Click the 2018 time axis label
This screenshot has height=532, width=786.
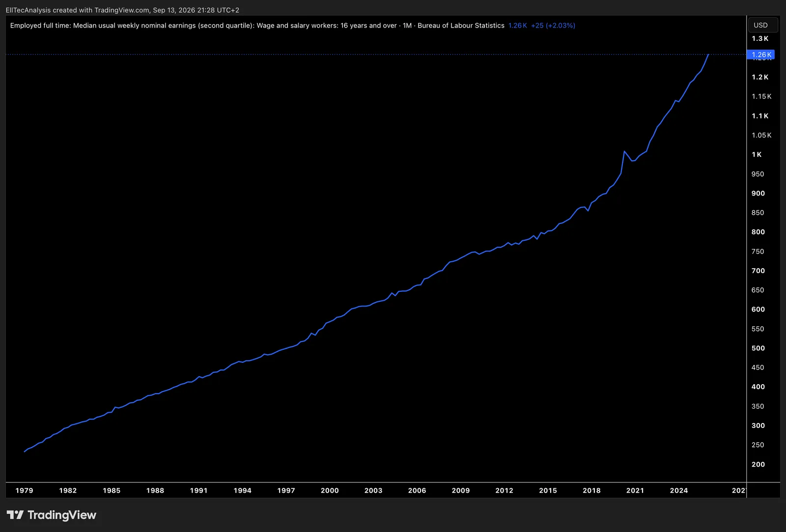coord(591,490)
